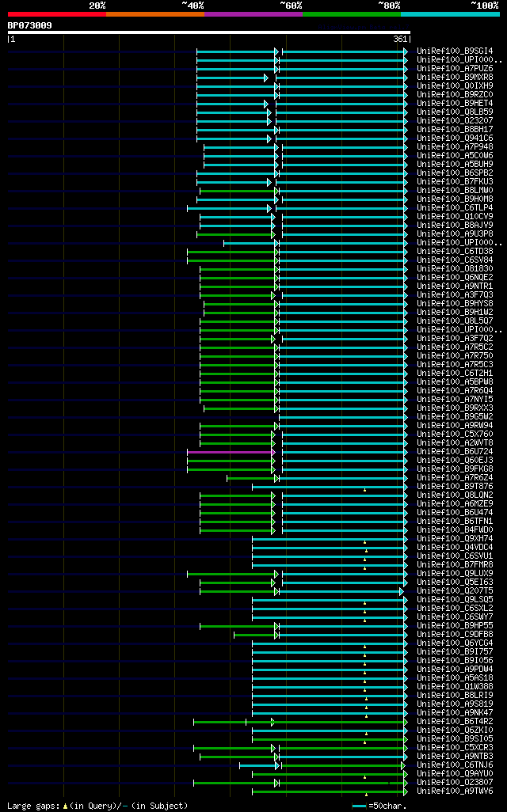Click the red 20% identity legend bar
The height and width of the screenshot is (812, 507).
click(x=57, y=14)
